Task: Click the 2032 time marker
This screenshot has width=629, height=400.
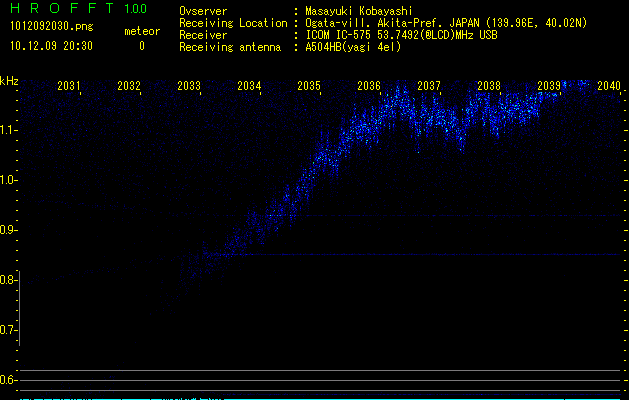Action: point(129,85)
